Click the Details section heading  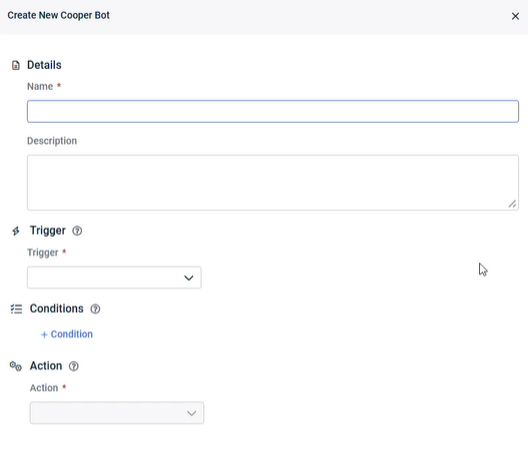point(44,65)
